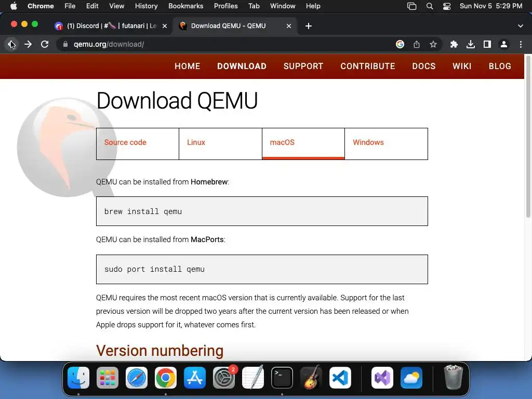The width and height of the screenshot is (532, 399).
Task: Open the Chrome three-dot menu
Action: pos(521,44)
